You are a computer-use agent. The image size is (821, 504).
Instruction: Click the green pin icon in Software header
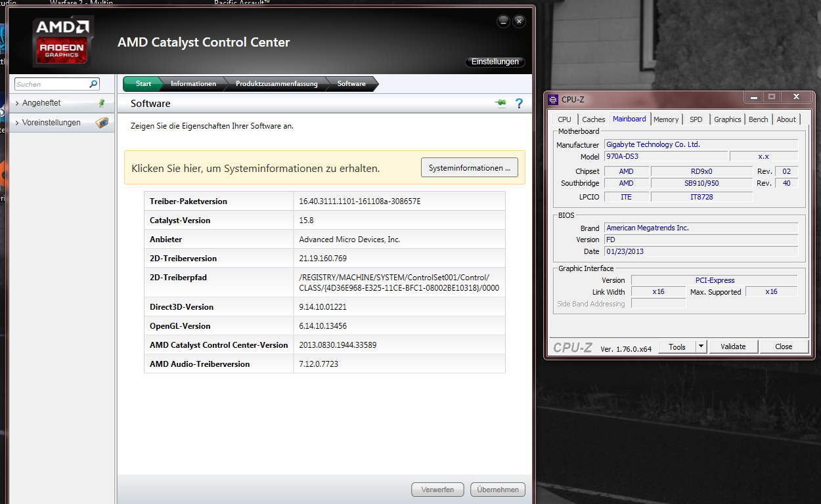tap(500, 103)
